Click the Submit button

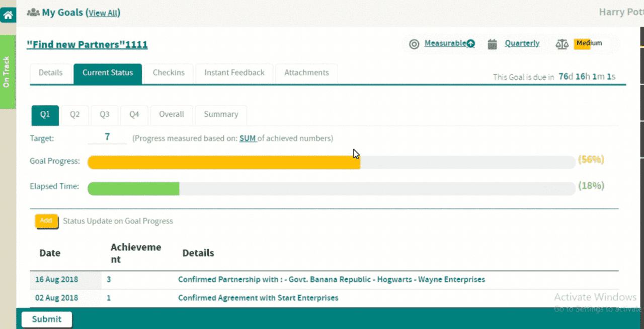click(47, 319)
